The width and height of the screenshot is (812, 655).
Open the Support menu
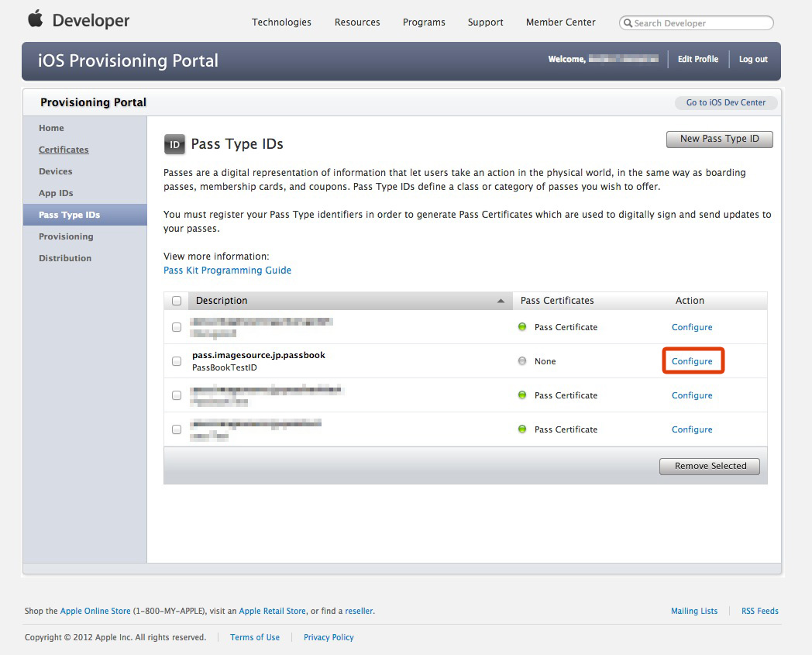click(x=485, y=22)
